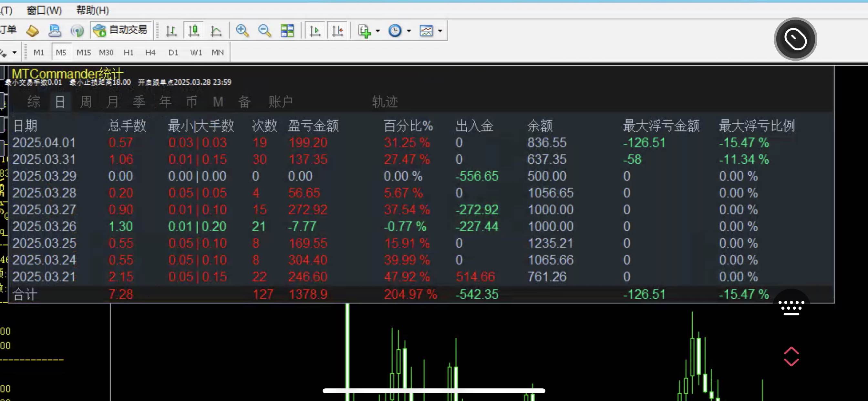
Task: Switch to the 周 statistics tab
Action: (86, 102)
